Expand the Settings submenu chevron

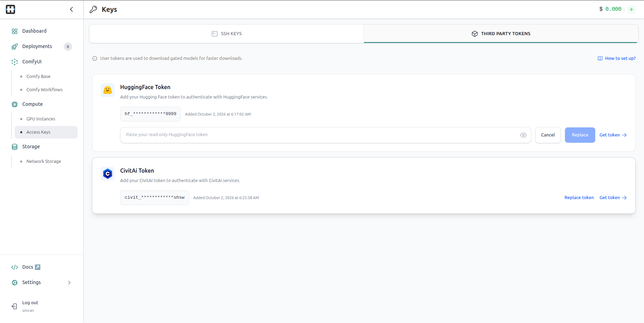[69, 283]
